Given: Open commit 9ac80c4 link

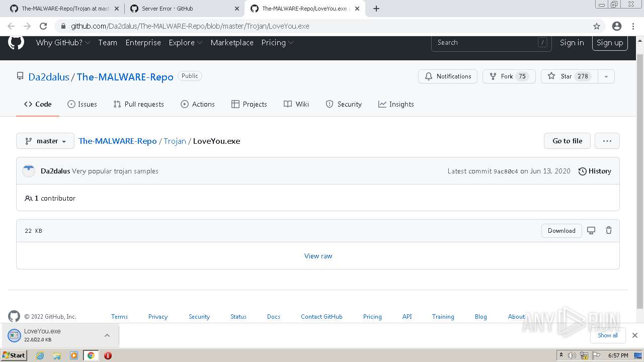Looking at the screenshot, I should click(x=506, y=171).
